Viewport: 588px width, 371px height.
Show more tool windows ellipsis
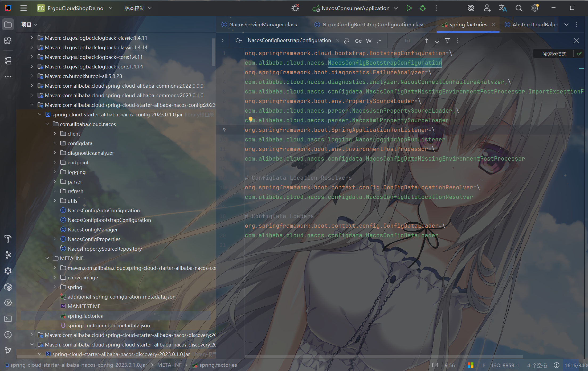(8, 77)
